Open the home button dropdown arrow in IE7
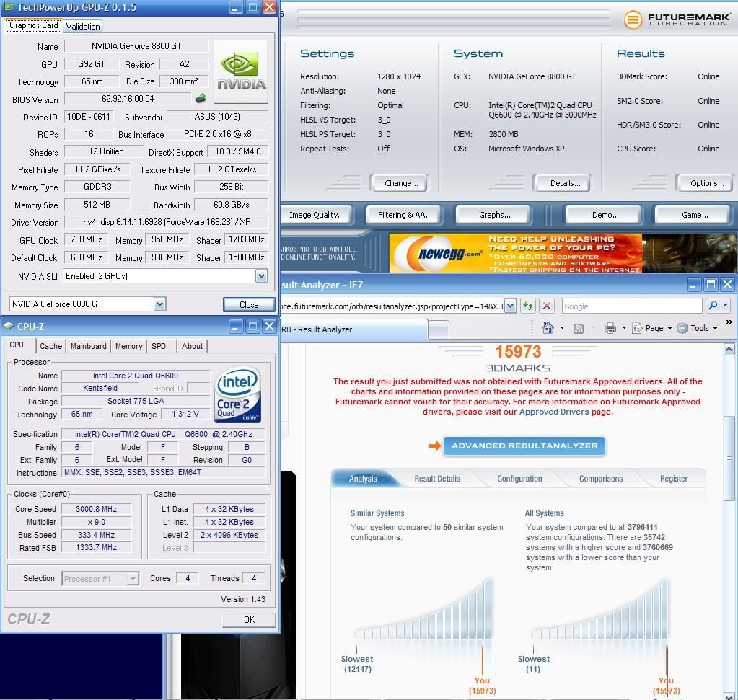Viewport: 738px width, 700px height. tap(562, 328)
